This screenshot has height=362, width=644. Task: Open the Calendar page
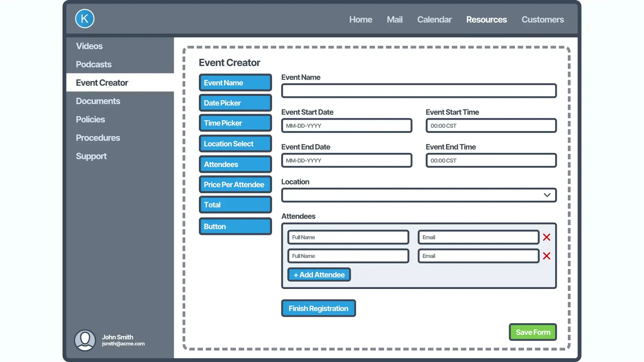[x=434, y=19]
